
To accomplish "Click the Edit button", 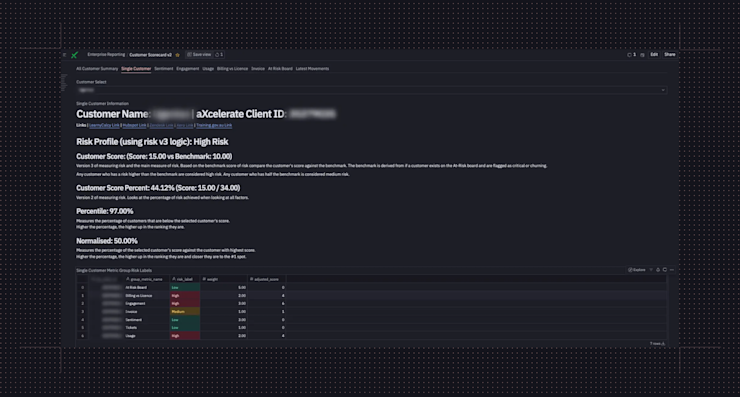I will [x=654, y=55].
